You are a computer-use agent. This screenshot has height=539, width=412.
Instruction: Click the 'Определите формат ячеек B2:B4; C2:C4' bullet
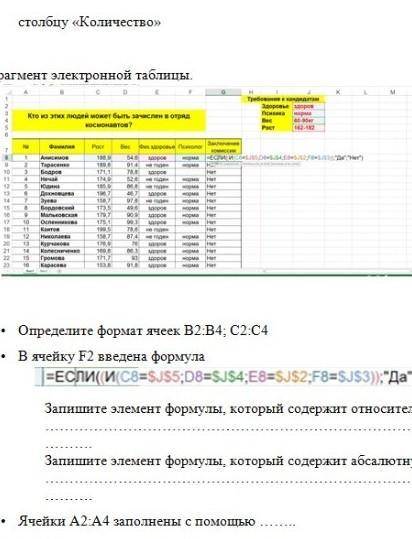point(143,331)
